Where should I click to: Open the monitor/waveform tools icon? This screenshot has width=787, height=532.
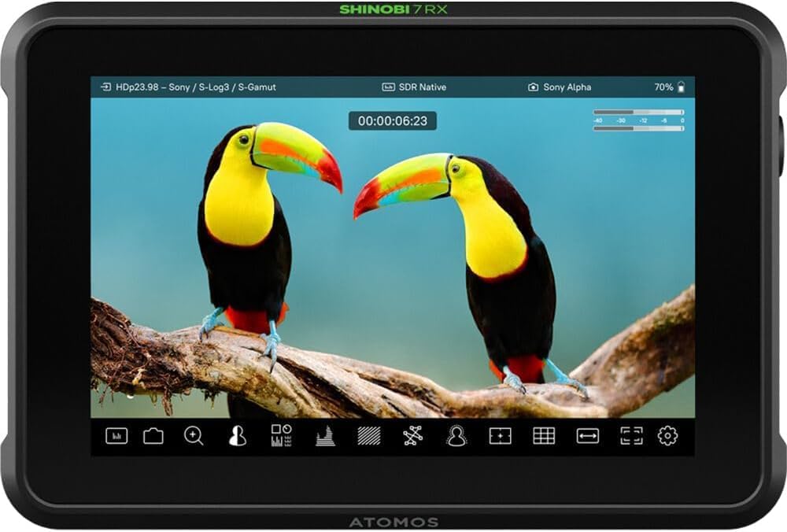pos(116,436)
